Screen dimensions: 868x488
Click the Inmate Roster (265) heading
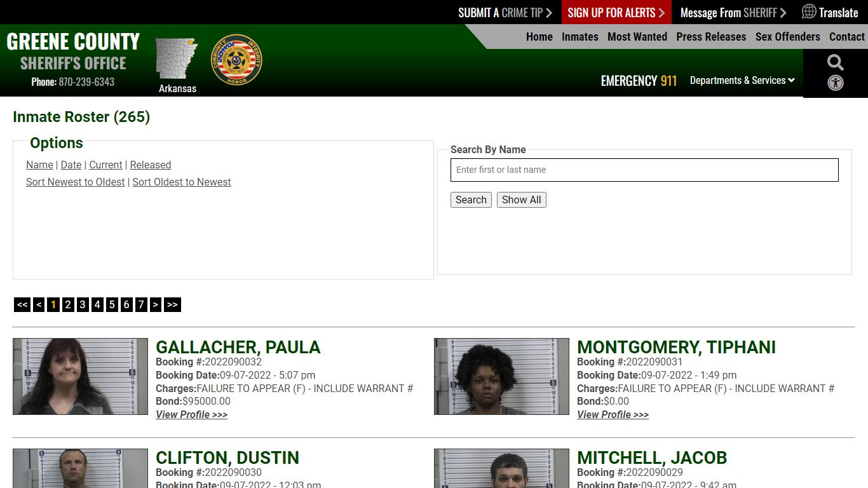point(81,117)
